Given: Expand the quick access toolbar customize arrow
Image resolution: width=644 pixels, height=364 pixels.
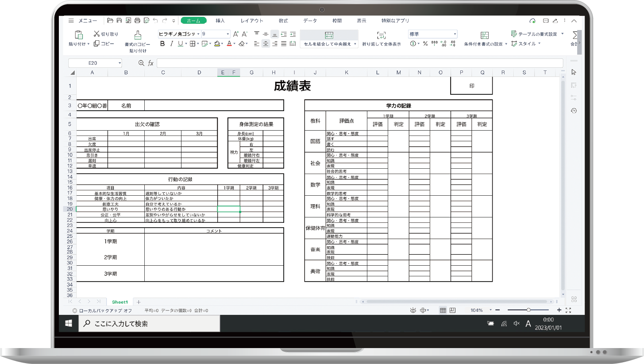Looking at the screenshot, I should (174, 21).
